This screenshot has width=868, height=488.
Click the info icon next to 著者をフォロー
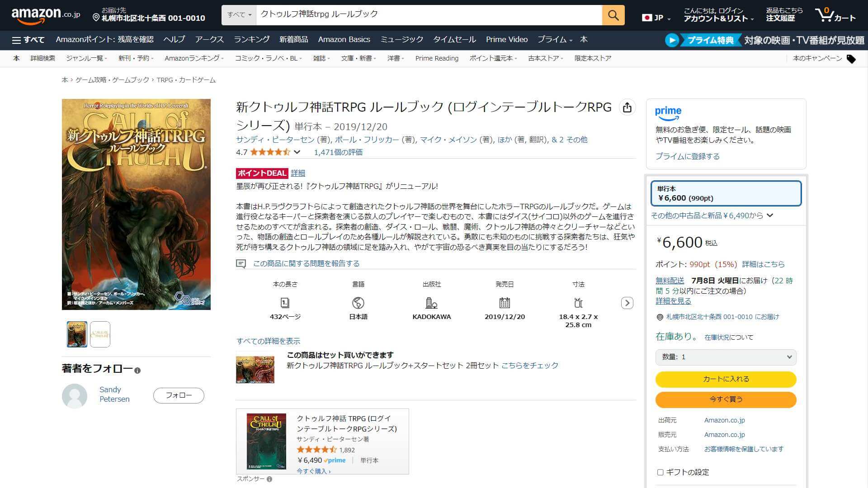137,371
